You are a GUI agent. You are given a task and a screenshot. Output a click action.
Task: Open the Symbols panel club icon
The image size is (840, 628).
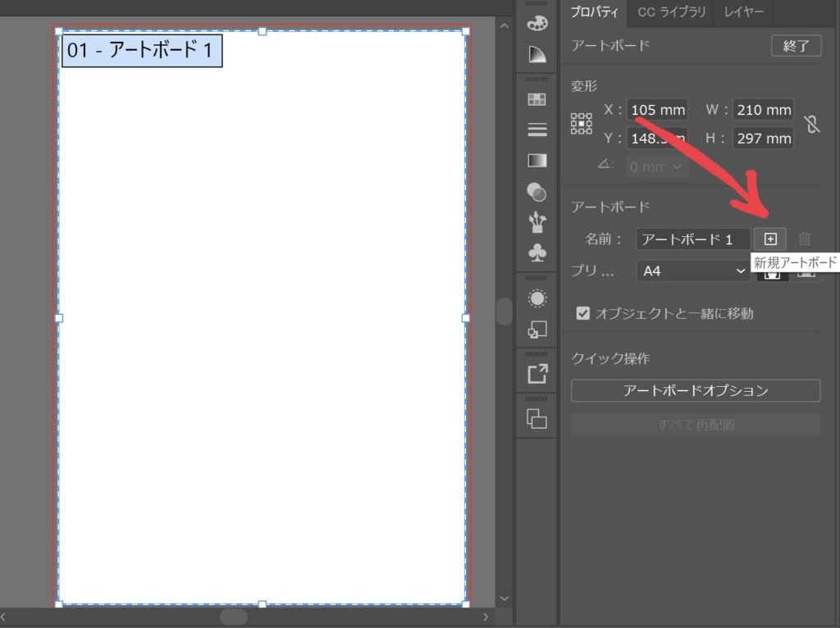537,253
